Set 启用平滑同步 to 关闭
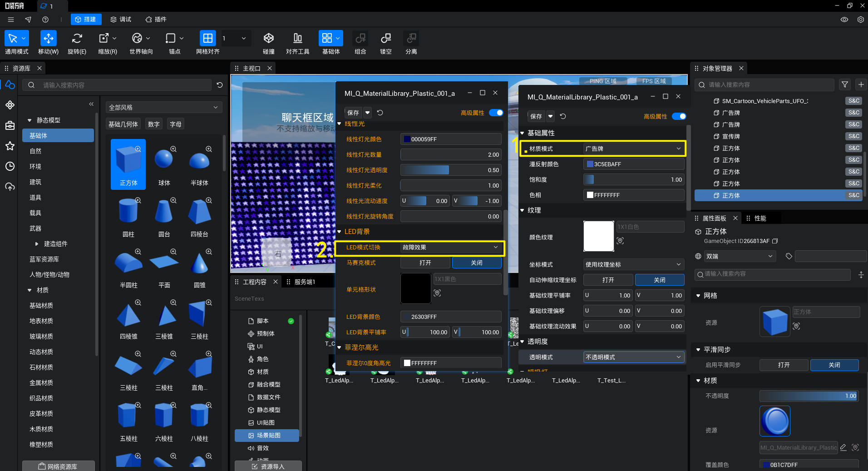 click(834, 365)
